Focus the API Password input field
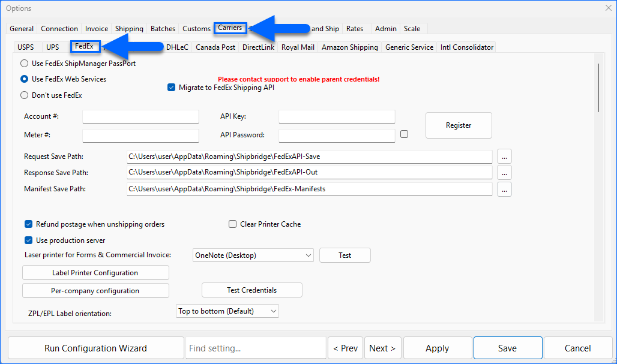This screenshot has height=364, width=617. pyautogui.click(x=337, y=135)
